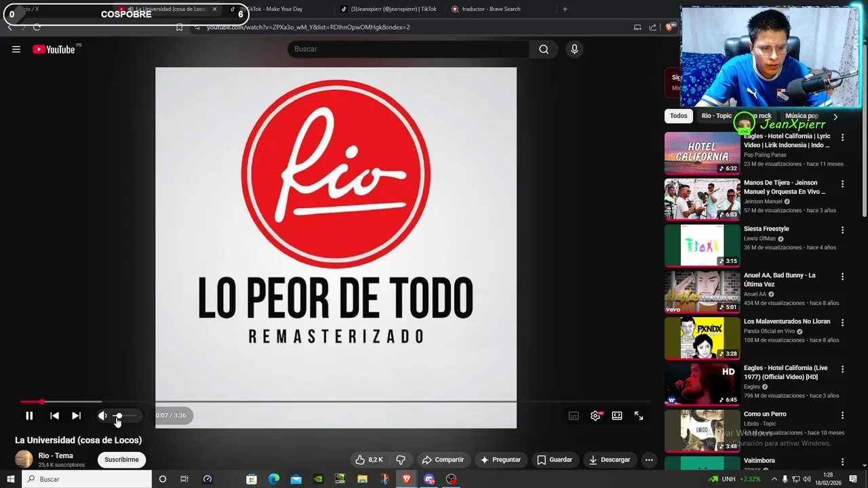Subscribe using Suscribirme button
Screen dimensions: 868x488
(x=121, y=460)
